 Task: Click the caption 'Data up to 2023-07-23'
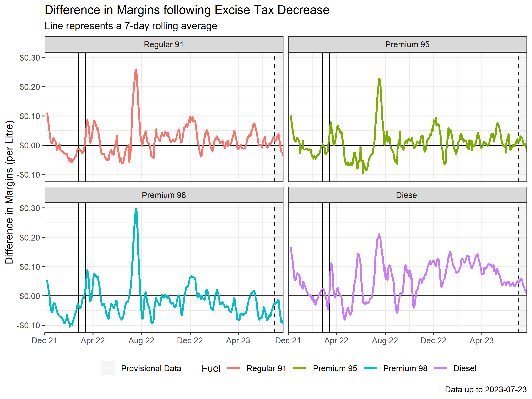coord(486,390)
